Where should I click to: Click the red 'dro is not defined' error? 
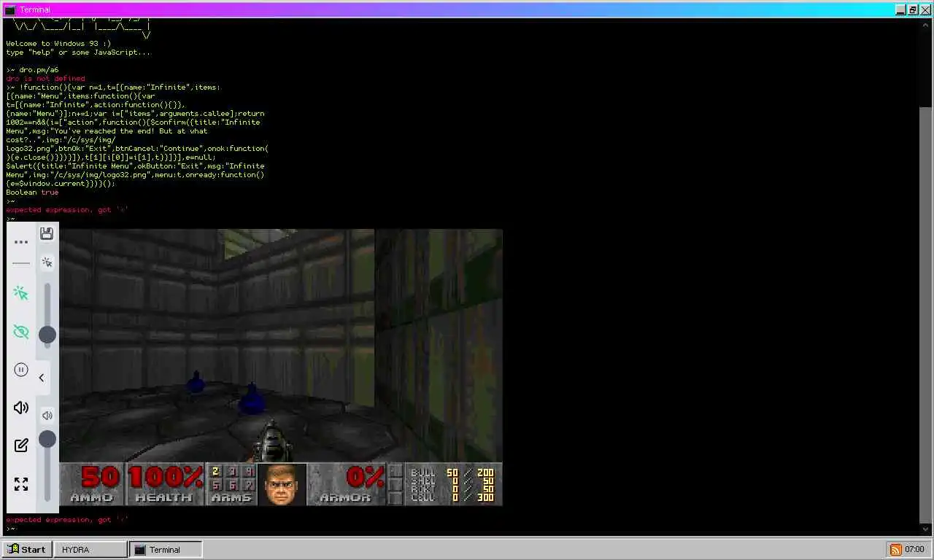[45, 79]
